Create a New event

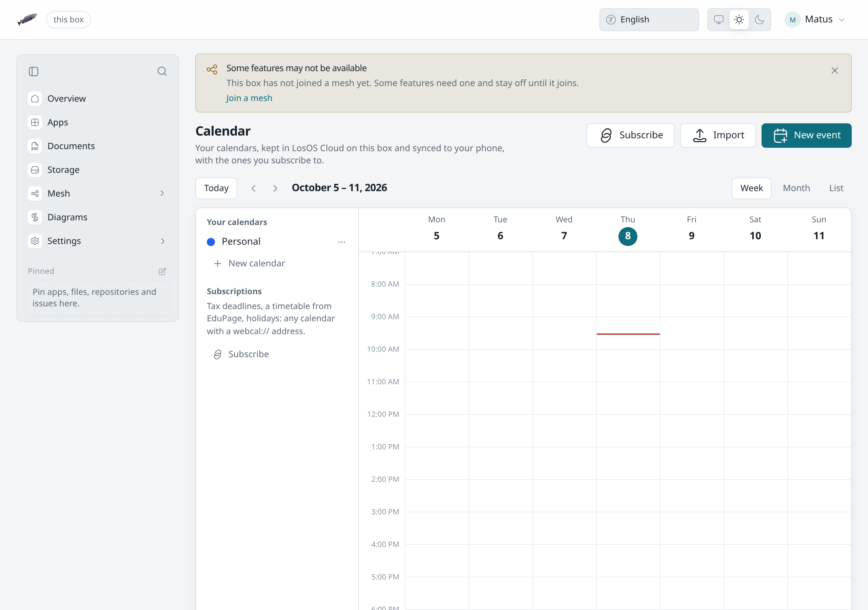point(806,135)
